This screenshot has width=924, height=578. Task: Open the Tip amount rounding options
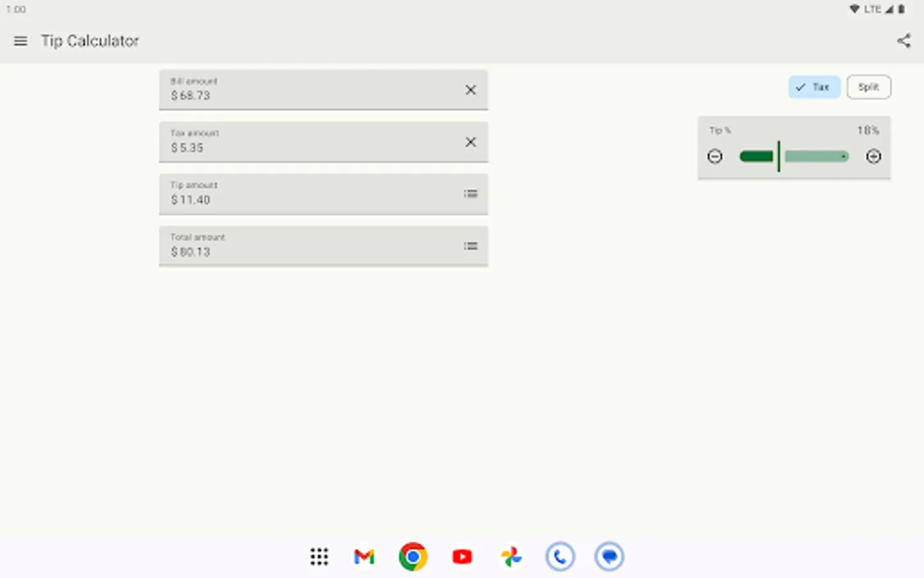[470, 194]
